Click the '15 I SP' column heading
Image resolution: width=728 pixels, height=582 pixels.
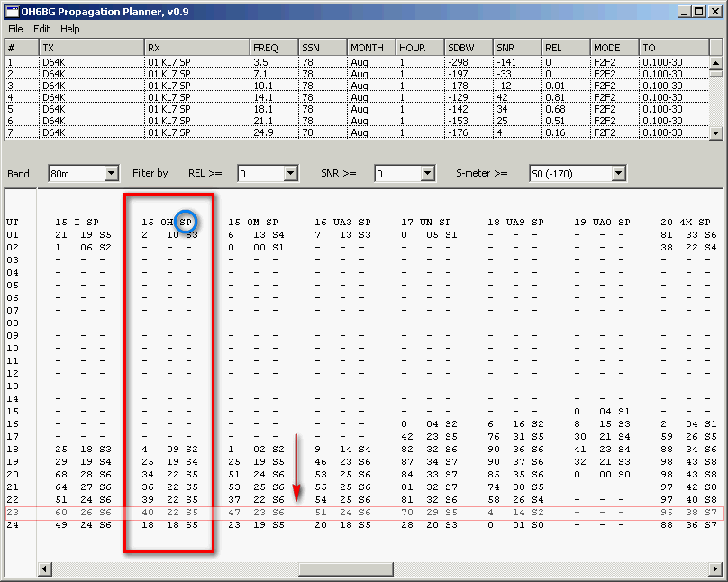[77, 222]
